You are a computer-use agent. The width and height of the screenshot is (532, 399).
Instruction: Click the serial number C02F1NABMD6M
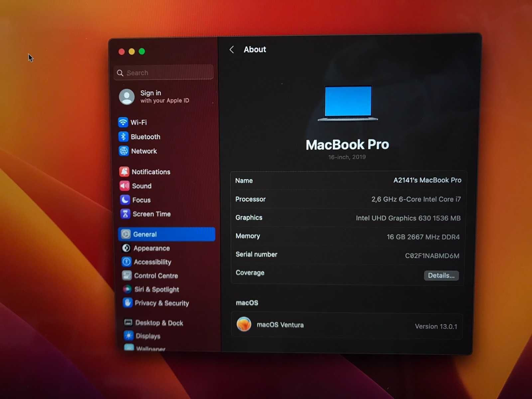point(432,256)
